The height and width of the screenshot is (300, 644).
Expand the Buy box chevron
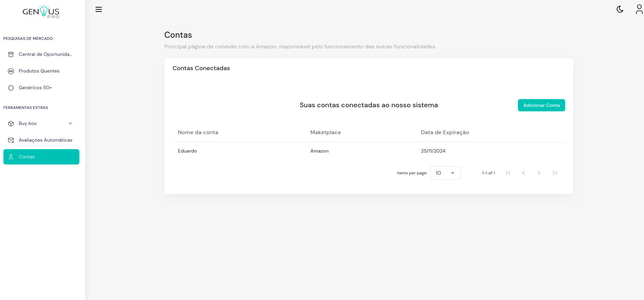pyautogui.click(x=70, y=124)
